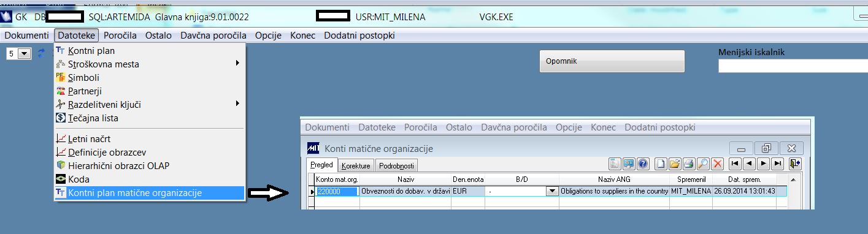Open the Konec menu in main menu bar
The image size is (868, 234).
[x=302, y=36]
